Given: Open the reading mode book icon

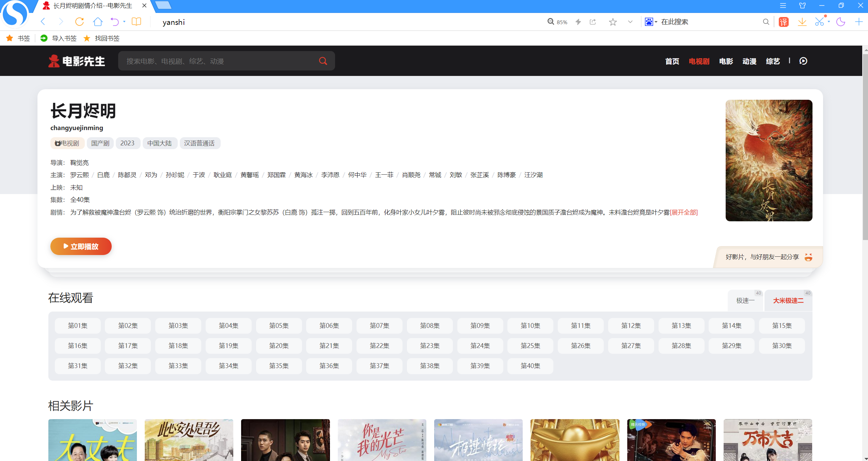Looking at the screenshot, I should point(136,22).
